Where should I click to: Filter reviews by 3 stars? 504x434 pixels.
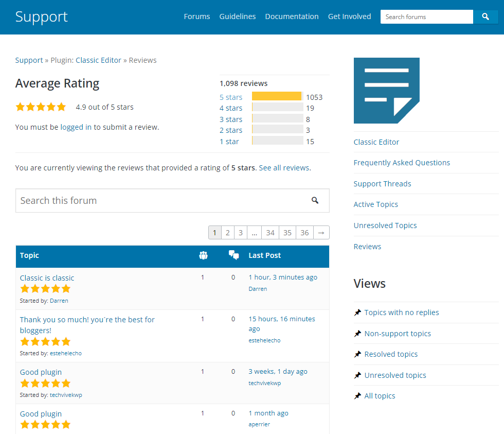click(231, 119)
